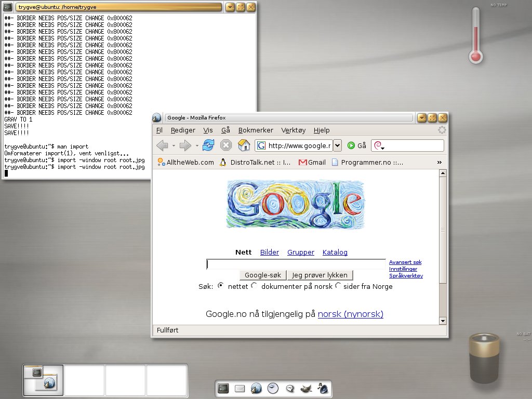Open the Gmail bookmark
Screen dimensions: 532x399
coord(312,163)
